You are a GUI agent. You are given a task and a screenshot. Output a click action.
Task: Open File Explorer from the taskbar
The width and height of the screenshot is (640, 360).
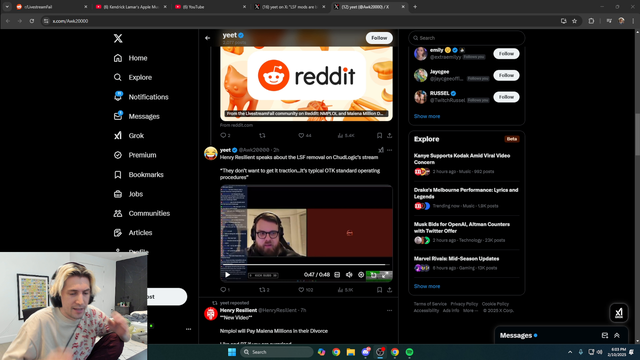tap(351, 352)
